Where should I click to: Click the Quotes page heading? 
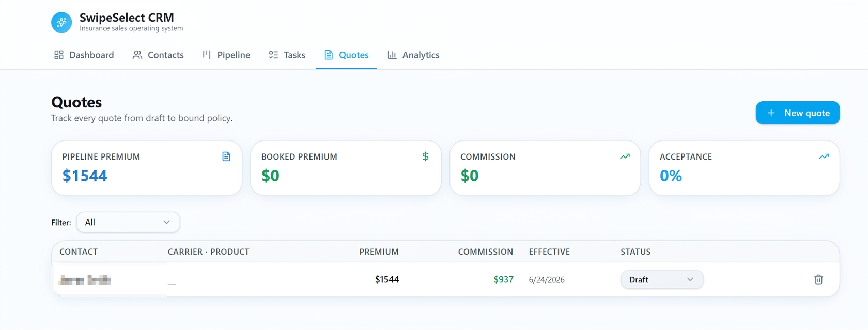point(76,102)
